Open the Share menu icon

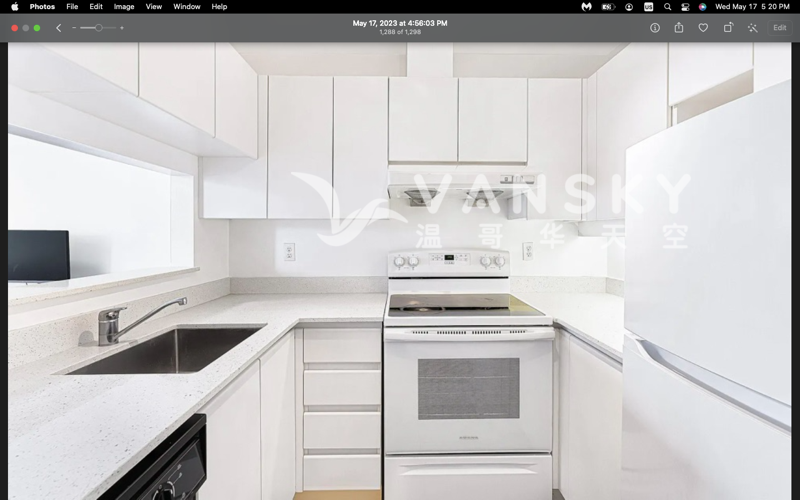coord(679,28)
